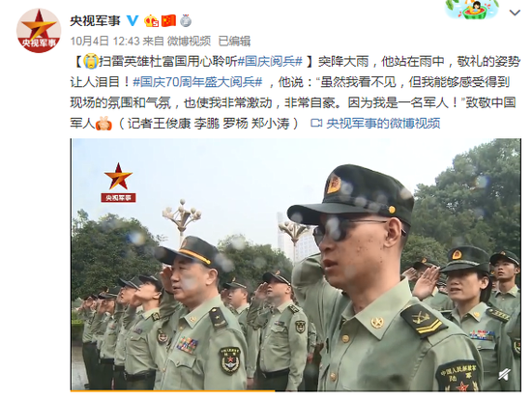Unmute the video using speaker icon
The height and width of the screenshot is (400, 532).
[505, 375]
